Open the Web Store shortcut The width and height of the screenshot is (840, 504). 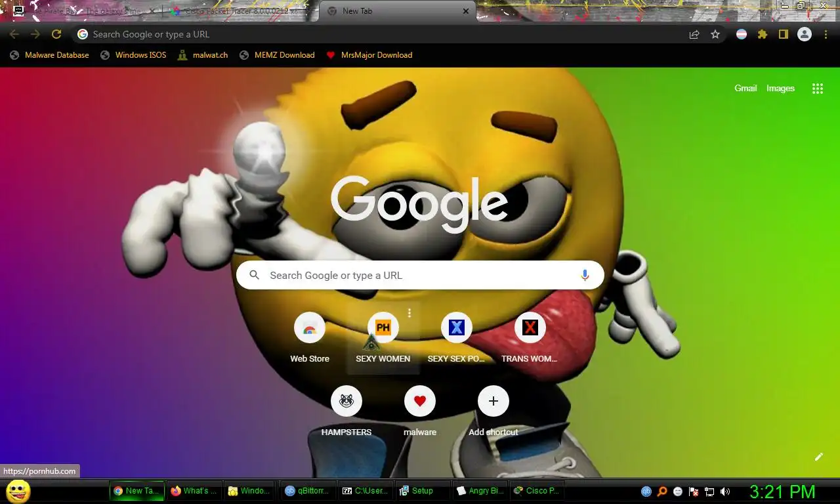[x=310, y=338]
